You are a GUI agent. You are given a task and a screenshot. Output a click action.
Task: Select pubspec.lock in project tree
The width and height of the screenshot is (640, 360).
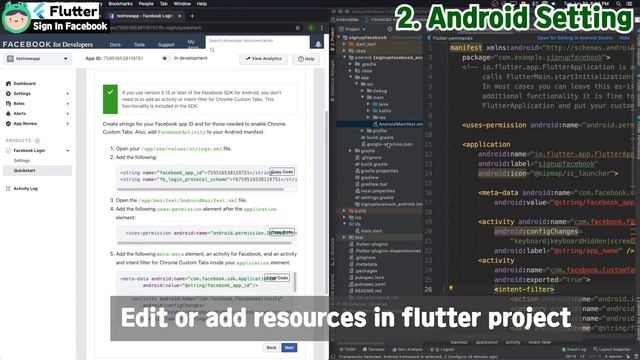click(x=369, y=278)
